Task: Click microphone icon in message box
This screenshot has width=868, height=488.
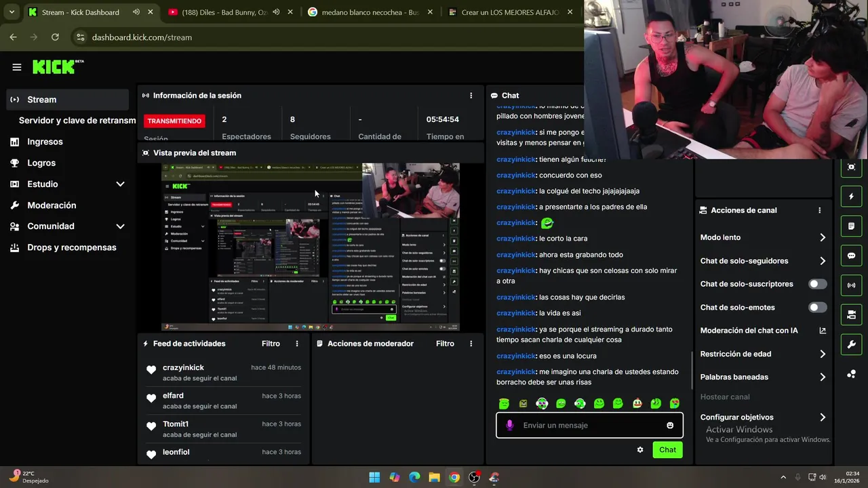Action: 510,425
